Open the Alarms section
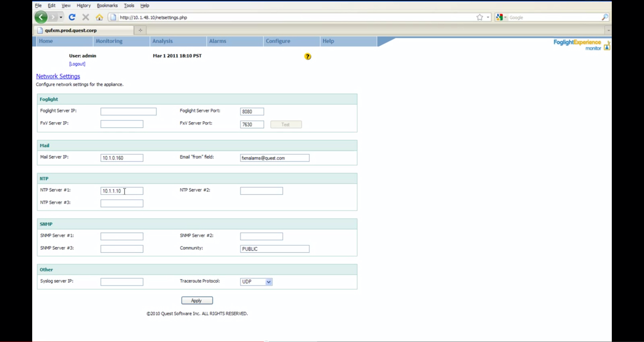The width and height of the screenshot is (644, 342). [x=217, y=41]
